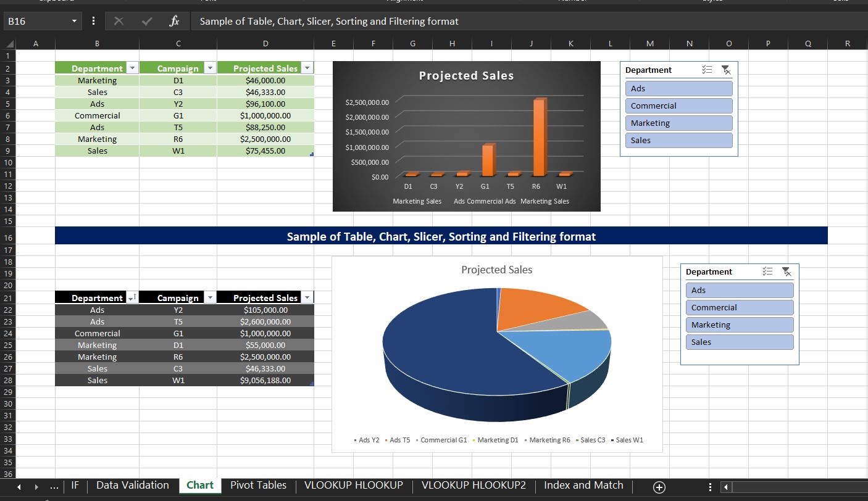Select the $105,000.00 cell
The width and height of the screenshot is (868, 501).
coord(265,310)
